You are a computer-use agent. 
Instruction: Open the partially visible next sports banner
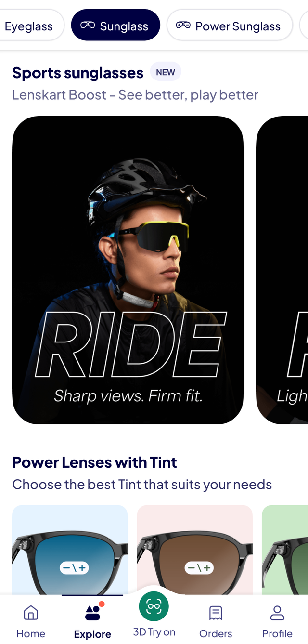282,270
